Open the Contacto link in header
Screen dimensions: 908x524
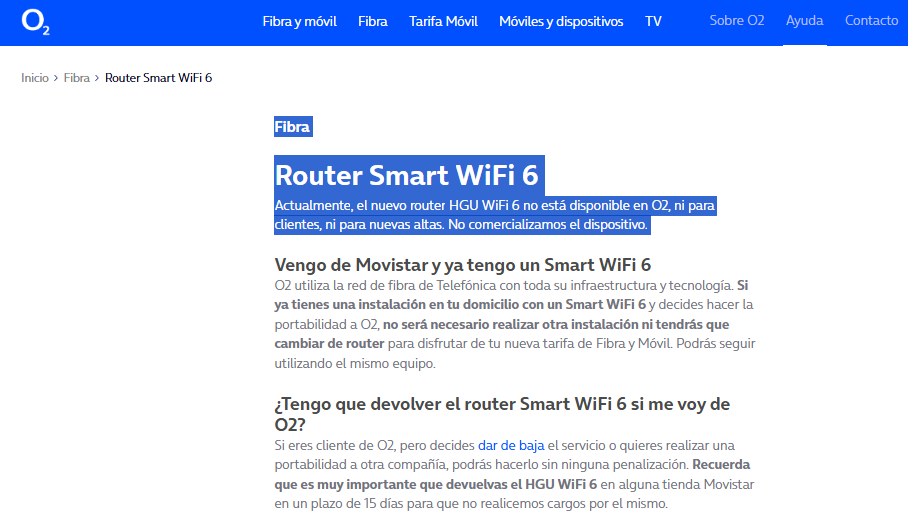pyautogui.click(x=871, y=20)
